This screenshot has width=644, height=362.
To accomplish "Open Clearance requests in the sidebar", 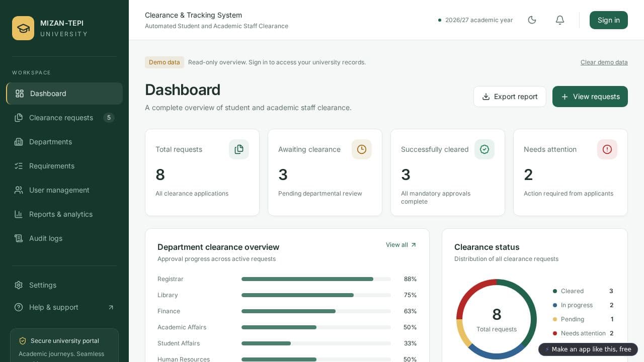I will (64, 118).
